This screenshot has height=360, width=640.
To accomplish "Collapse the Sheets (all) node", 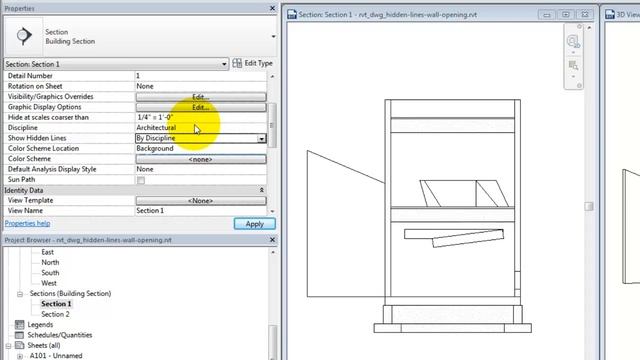I will (9, 346).
